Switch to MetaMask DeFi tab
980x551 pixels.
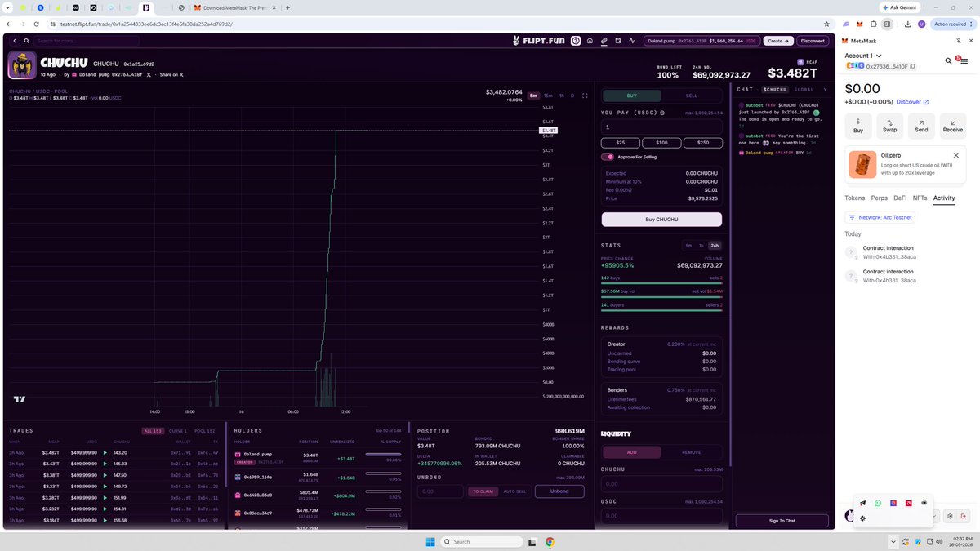[900, 198]
